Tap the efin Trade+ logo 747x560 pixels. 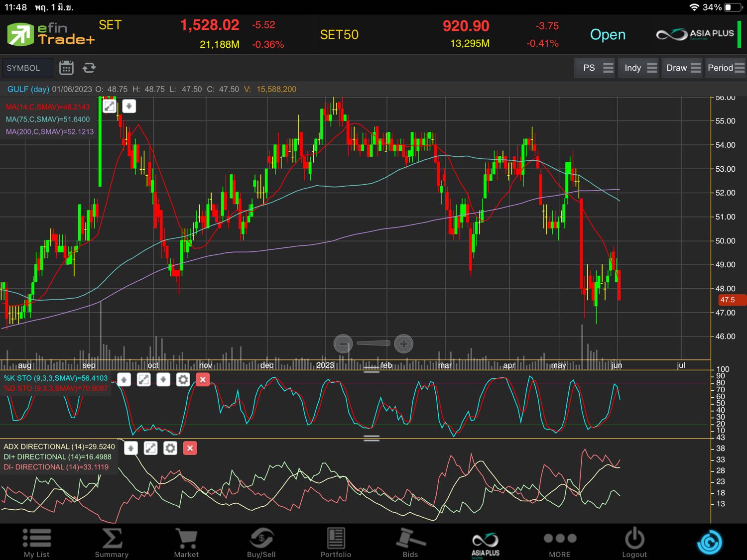(x=51, y=34)
